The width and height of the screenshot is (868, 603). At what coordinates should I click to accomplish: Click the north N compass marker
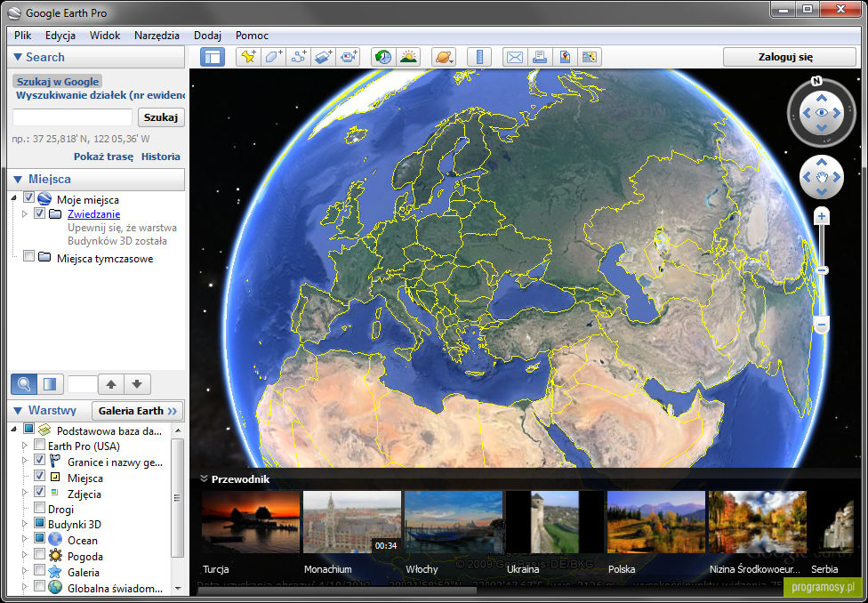817,82
